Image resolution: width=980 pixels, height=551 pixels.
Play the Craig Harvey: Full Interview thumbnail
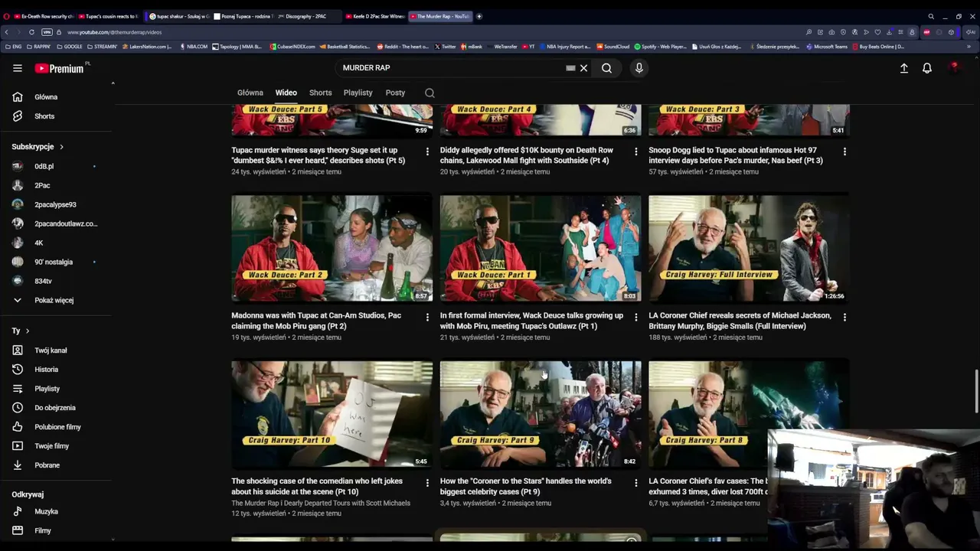pos(749,248)
